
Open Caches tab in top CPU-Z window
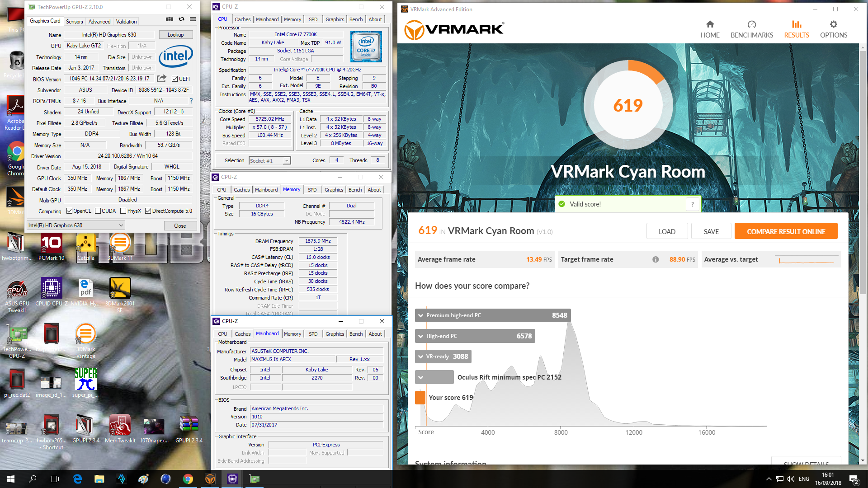[242, 19]
